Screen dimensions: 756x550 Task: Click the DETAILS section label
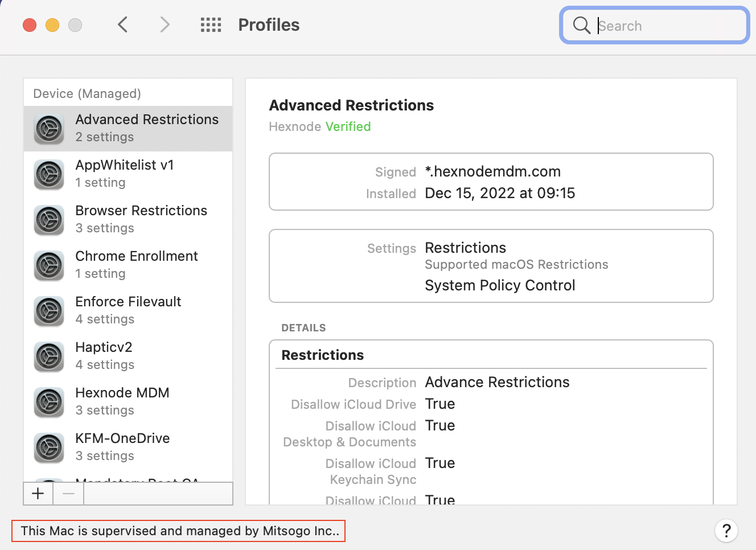(303, 328)
